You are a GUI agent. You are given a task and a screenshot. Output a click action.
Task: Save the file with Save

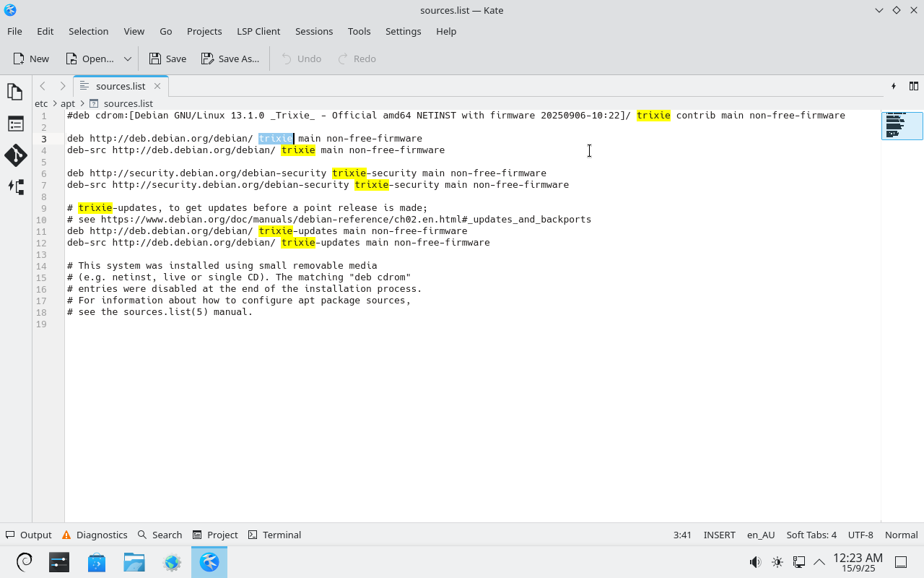pyautogui.click(x=167, y=59)
